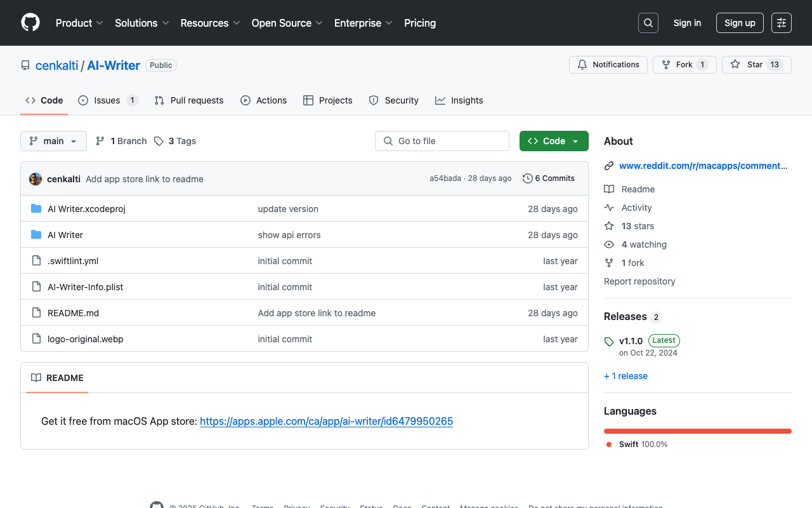Click the book icon beside Readme
The image size is (812, 508).
pyautogui.click(x=609, y=189)
